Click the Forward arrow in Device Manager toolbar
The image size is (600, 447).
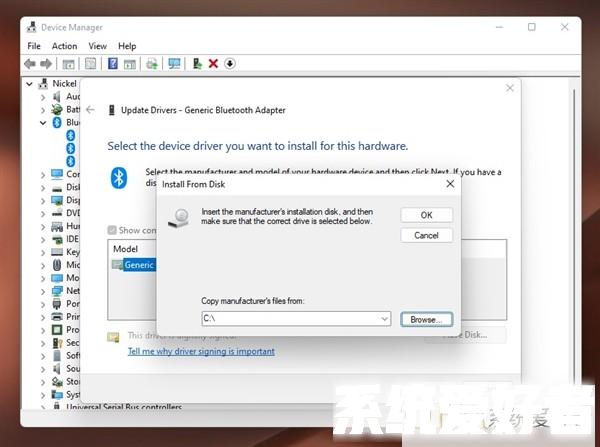pos(47,64)
